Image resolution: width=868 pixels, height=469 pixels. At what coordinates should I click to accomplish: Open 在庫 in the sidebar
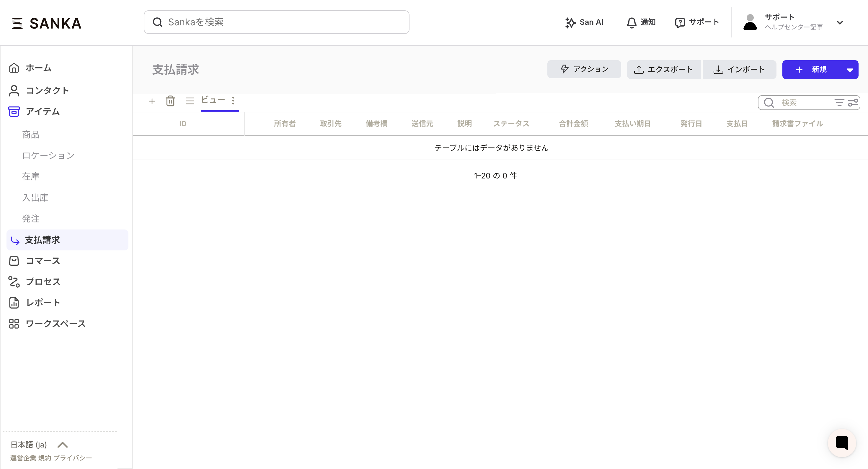31,176
